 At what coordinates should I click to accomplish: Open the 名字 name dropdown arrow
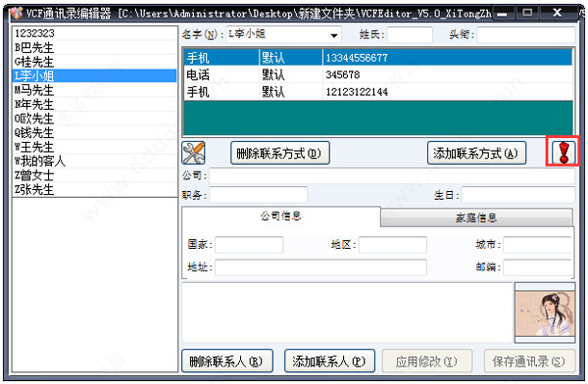pyautogui.click(x=333, y=35)
